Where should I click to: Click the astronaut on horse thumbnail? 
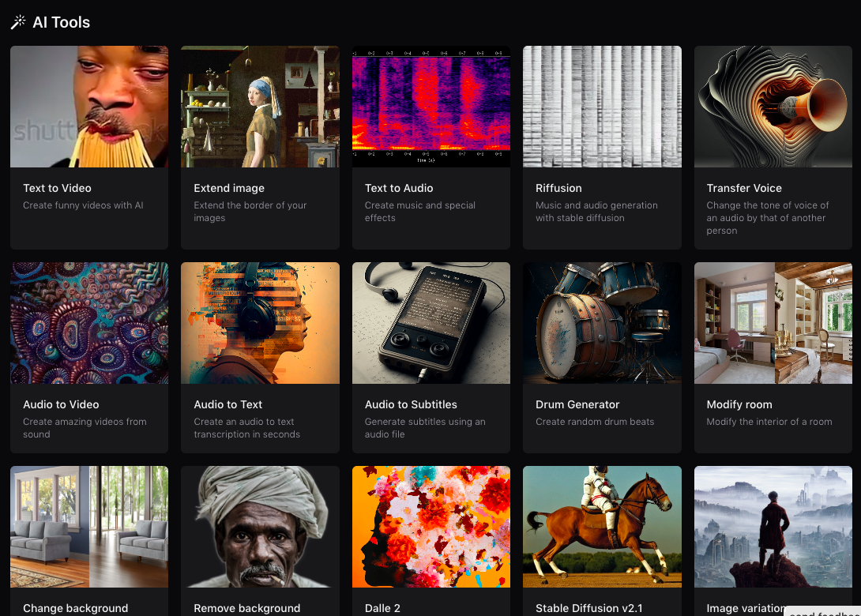click(x=602, y=526)
